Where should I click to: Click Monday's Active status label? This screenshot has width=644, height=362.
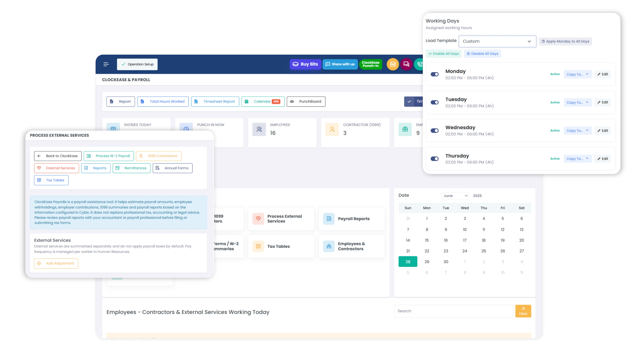(555, 74)
